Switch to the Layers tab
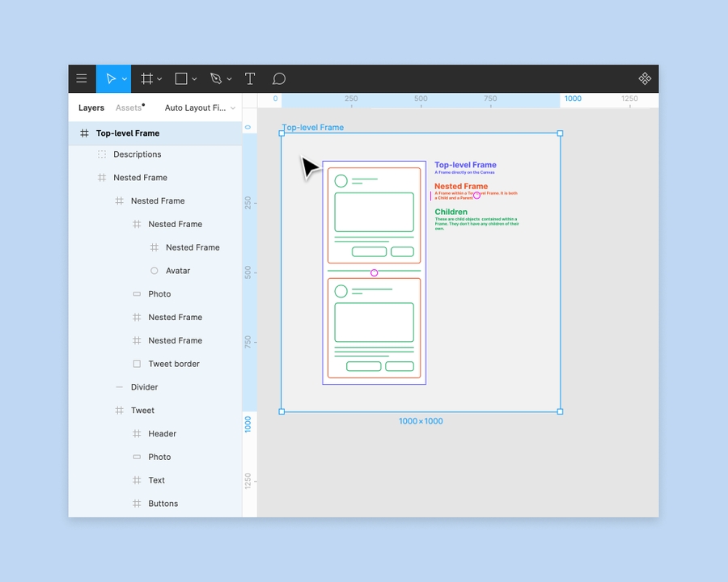Image resolution: width=728 pixels, height=582 pixels. pos(91,108)
